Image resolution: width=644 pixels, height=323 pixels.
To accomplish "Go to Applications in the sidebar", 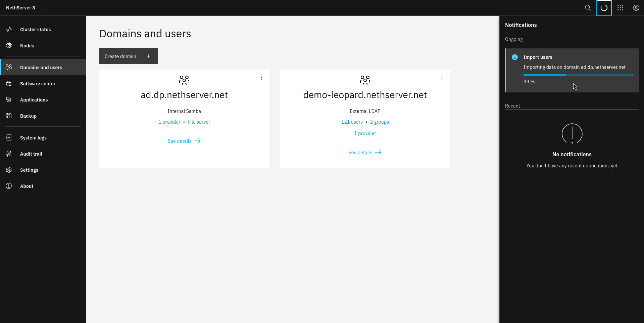I will tap(34, 100).
